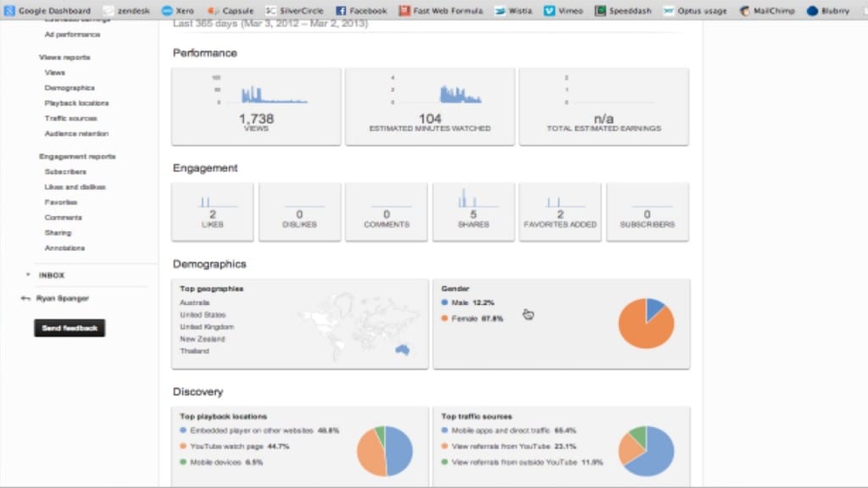
Task: Open the Views reports section
Action: (x=64, y=58)
